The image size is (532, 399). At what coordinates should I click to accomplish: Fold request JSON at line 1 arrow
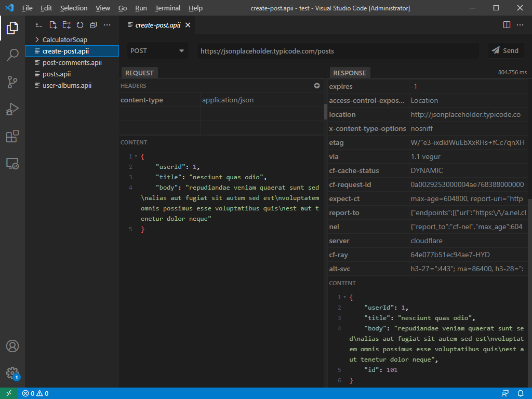tap(136, 156)
